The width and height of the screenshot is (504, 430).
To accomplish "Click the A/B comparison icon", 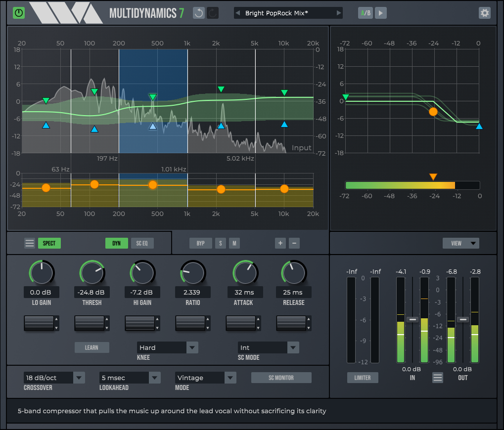I will tap(365, 13).
